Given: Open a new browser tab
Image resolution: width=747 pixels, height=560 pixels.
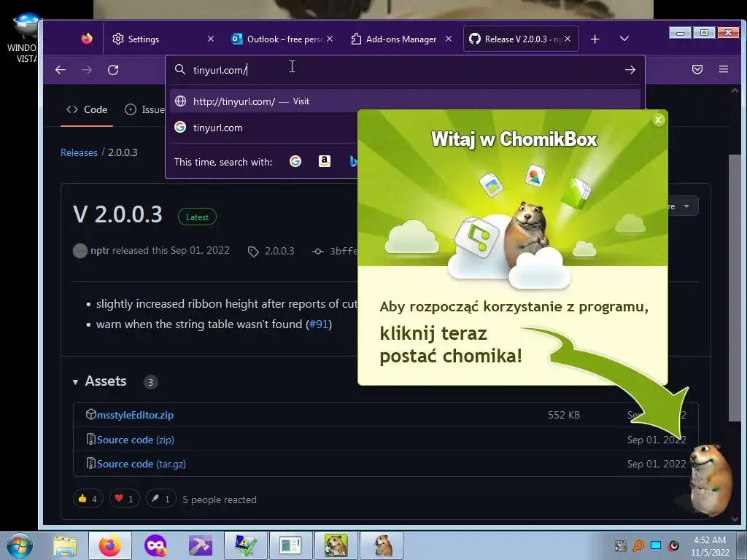Looking at the screenshot, I should [595, 39].
